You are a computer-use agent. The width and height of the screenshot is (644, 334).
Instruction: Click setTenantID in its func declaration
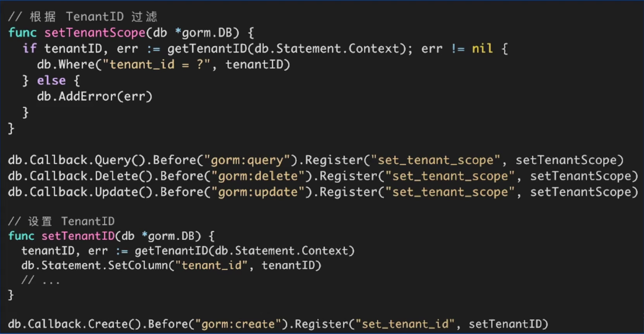point(78,236)
